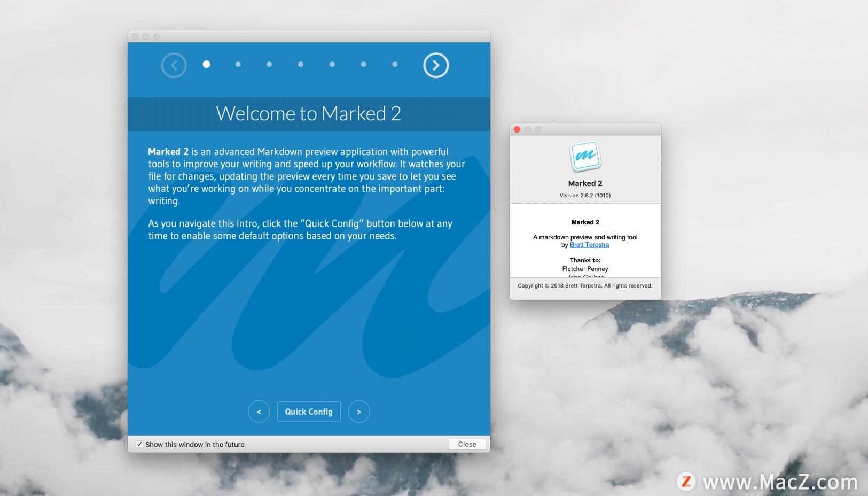Jump to the sixth intro page dot

click(x=363, y=64)
